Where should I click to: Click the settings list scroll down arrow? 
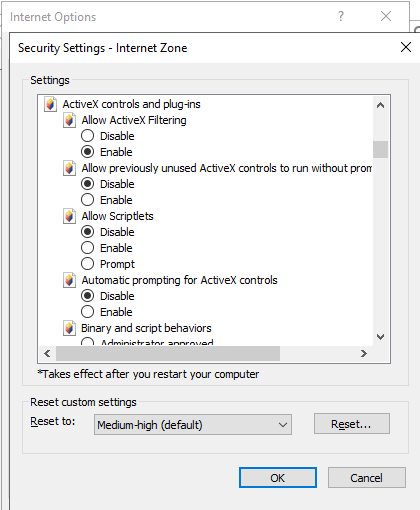tap(380, 337)
